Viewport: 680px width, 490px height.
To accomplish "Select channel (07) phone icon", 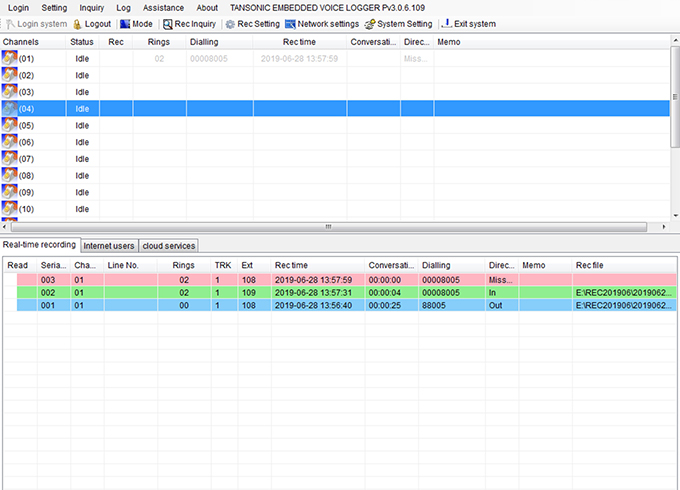I will tap(10, 159).
